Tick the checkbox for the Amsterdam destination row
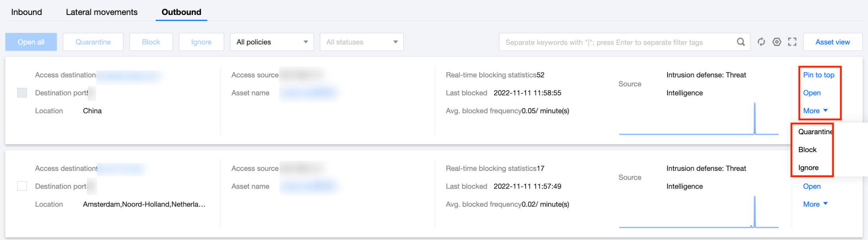The height and width of the screenshot is (240, 868). [x=22, y=186]
